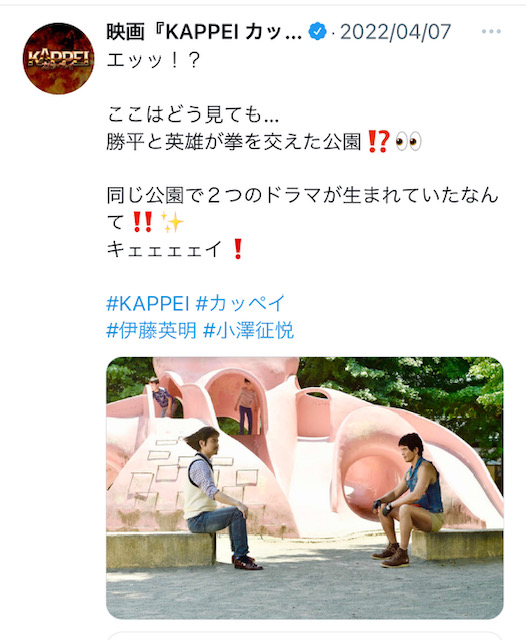Click the sparkles emoji in the tweet
526x640 pixels.
(172, 222)
